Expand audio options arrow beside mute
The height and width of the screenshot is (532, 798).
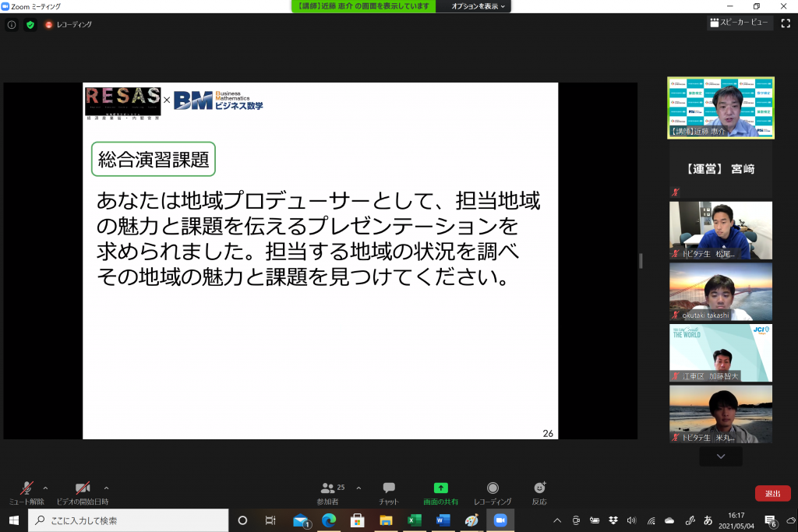click(45, 488)
